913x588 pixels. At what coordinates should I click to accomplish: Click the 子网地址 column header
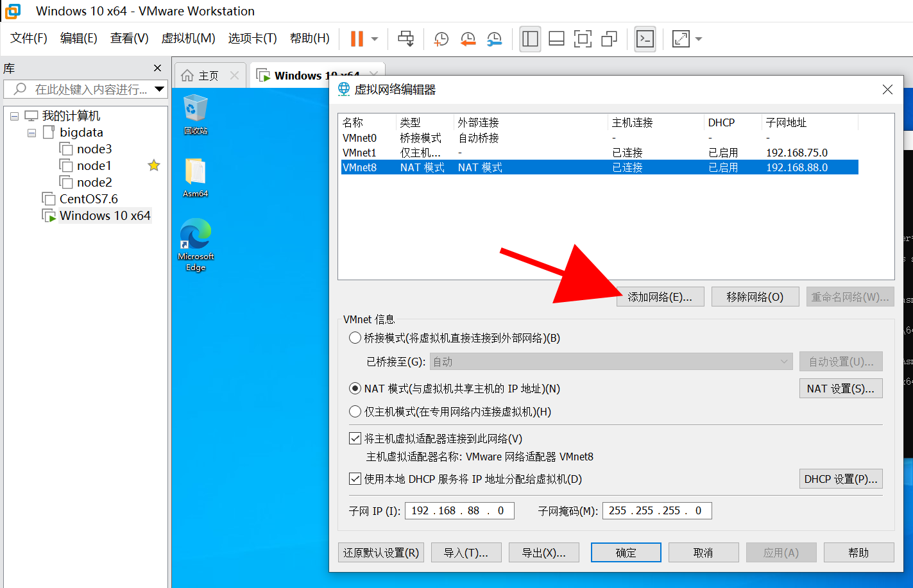coord(810,122)
